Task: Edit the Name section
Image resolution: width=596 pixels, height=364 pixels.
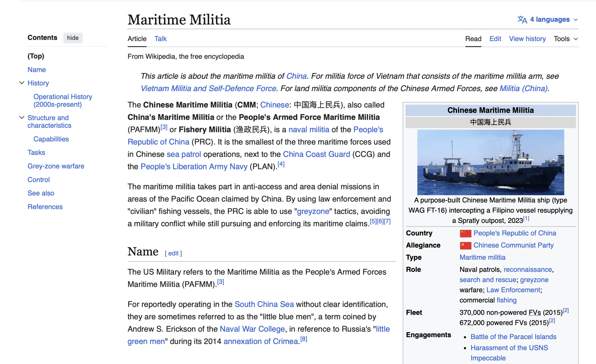Action: 173,253
